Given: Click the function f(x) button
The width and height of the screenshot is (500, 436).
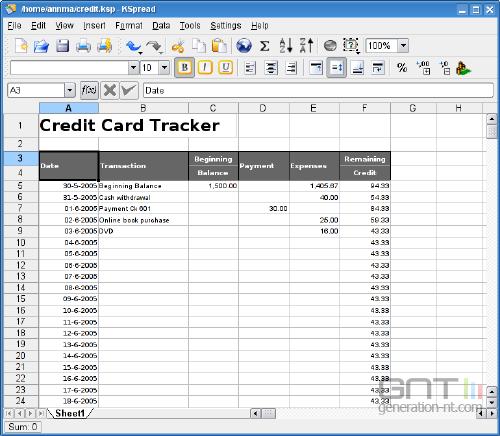Looking at the screenshot, I should click(89, 90).
